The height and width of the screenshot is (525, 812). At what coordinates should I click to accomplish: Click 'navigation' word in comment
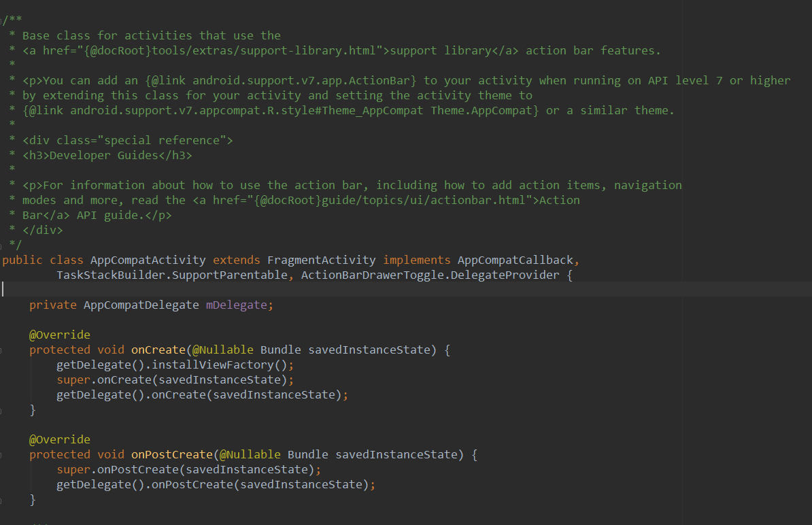coord(648,186)
